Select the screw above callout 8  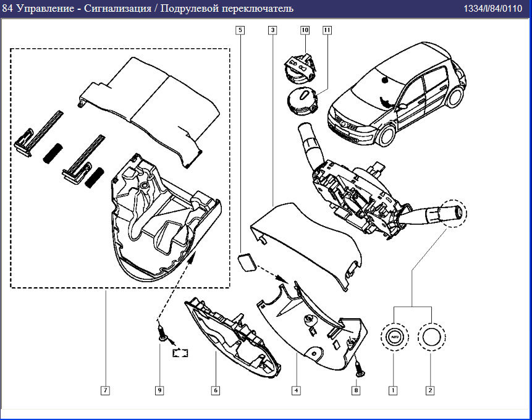point(358,369)
